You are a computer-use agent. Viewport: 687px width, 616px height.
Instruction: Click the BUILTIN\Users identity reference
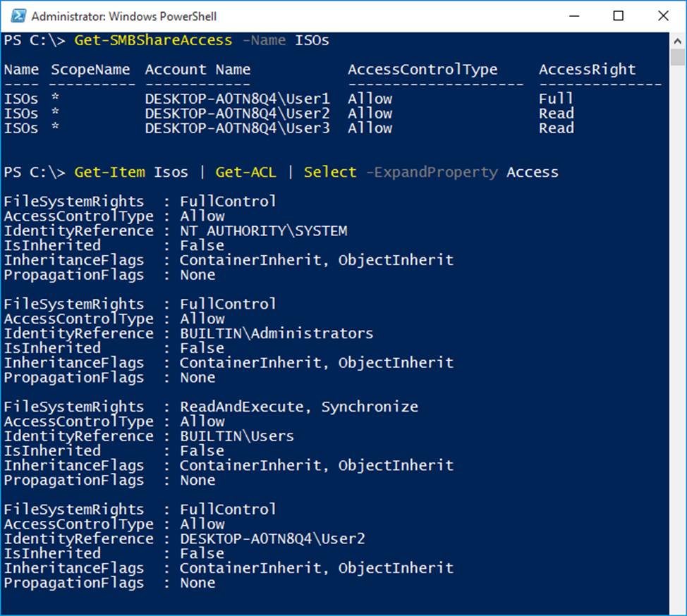236,436
